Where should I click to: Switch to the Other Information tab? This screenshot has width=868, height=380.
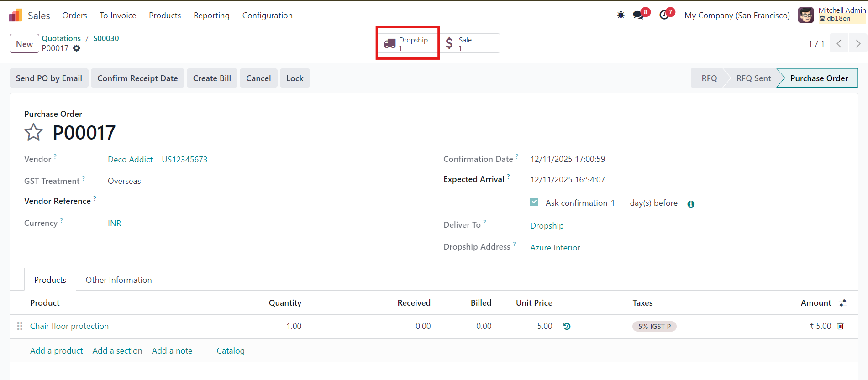click(x=119, y=280)
